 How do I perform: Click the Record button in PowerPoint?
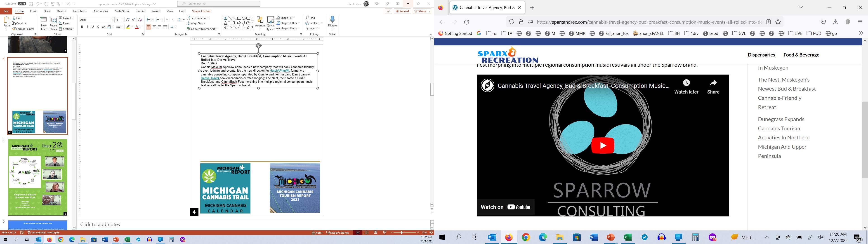point(402,11)
